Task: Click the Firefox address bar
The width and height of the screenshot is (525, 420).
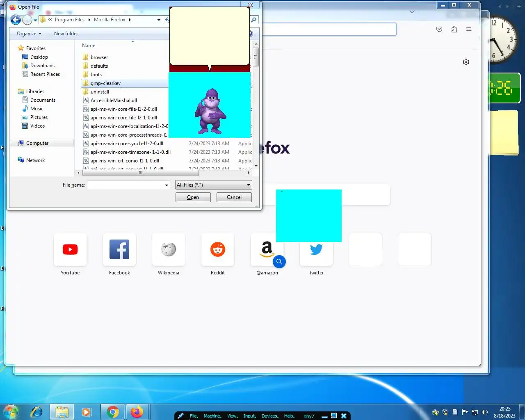Action: click(x=329, y=29)
